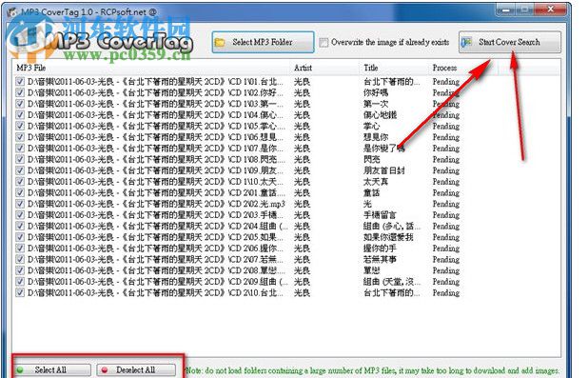Viewport: 588px width, 378px height.
Task: Select the title 掌心 cell
Action: (x=372, y=126)
